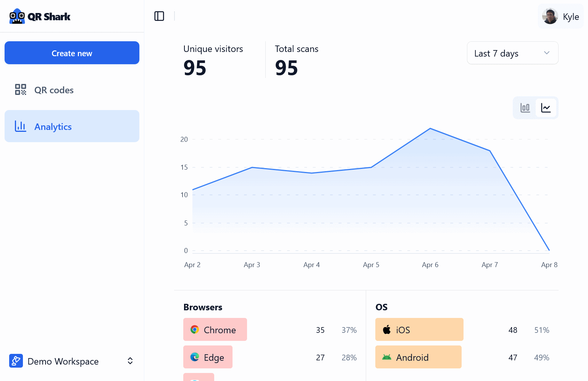Click the QR codes grid icon
This screenshot has height=381, width=588.
(x=21, y=90)
